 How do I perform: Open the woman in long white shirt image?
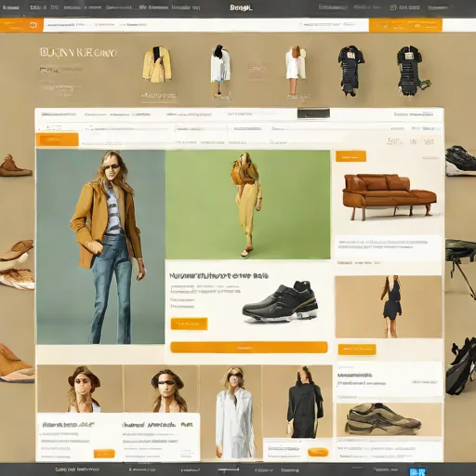coord(231,412)
